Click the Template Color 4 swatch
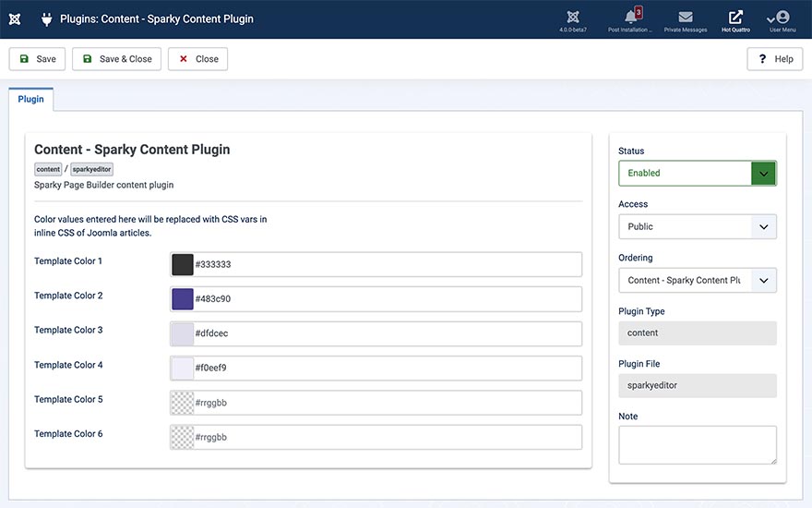812x508 pixels. [x=183, y=368]
